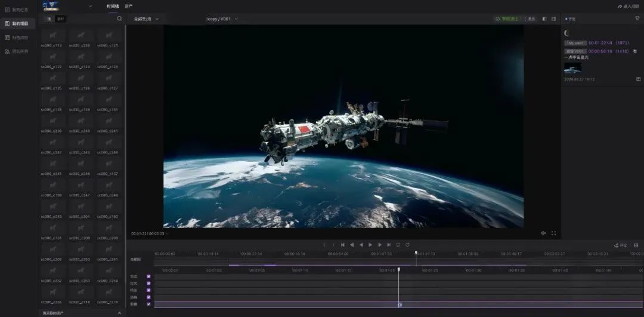Viewport: 644px width, 317px height.
Task: Open the comment's space station thumbnail
Action: (x=572, y=68)
